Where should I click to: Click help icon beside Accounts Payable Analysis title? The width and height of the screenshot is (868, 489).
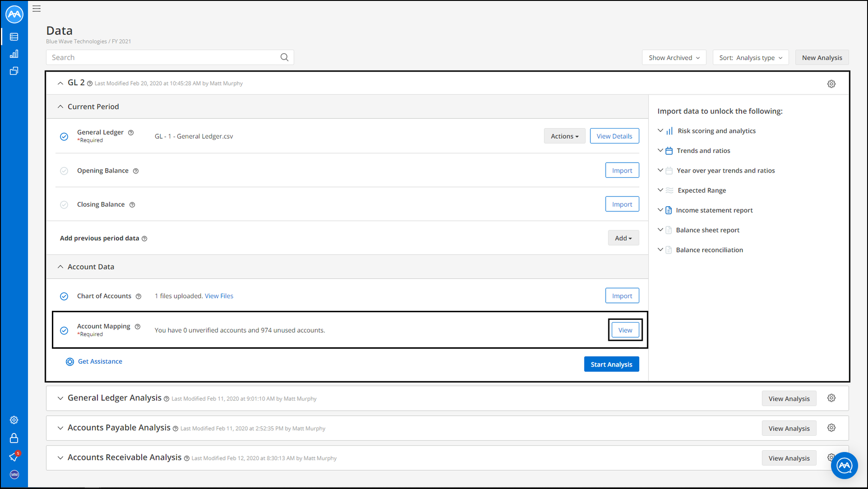pos(175,429)
